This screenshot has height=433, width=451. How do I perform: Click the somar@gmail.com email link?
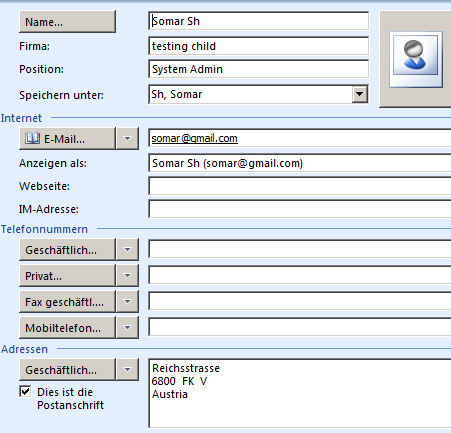[194, 138]
